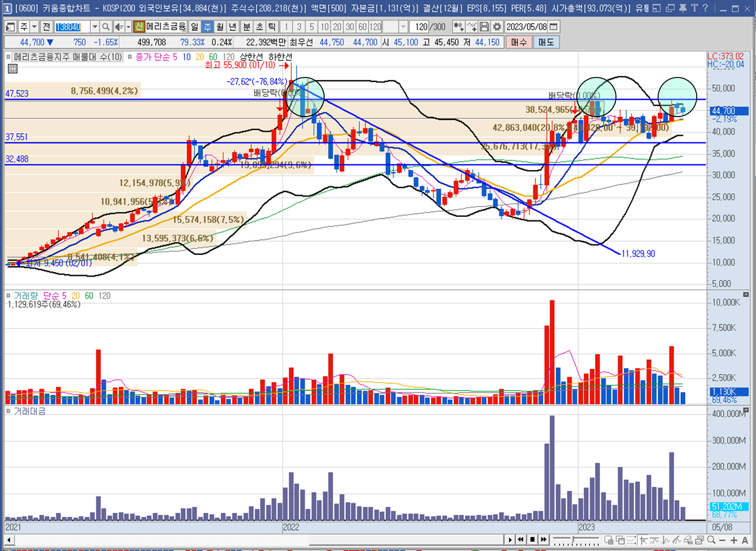Click the scroll left arrow at bottom
The image size is (756, 551).
(9, 540)
